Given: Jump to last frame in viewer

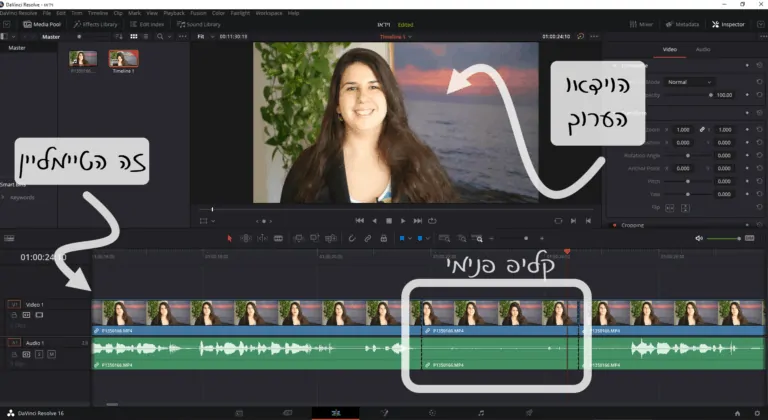Looking at the screenshot, I should [x=417, y=221].
